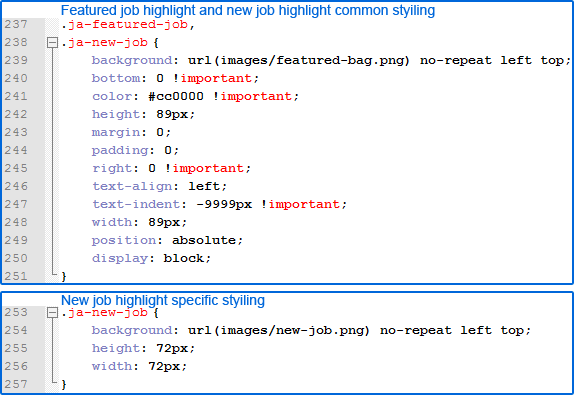Click the 'block' display value

click(x=184, y=258)
